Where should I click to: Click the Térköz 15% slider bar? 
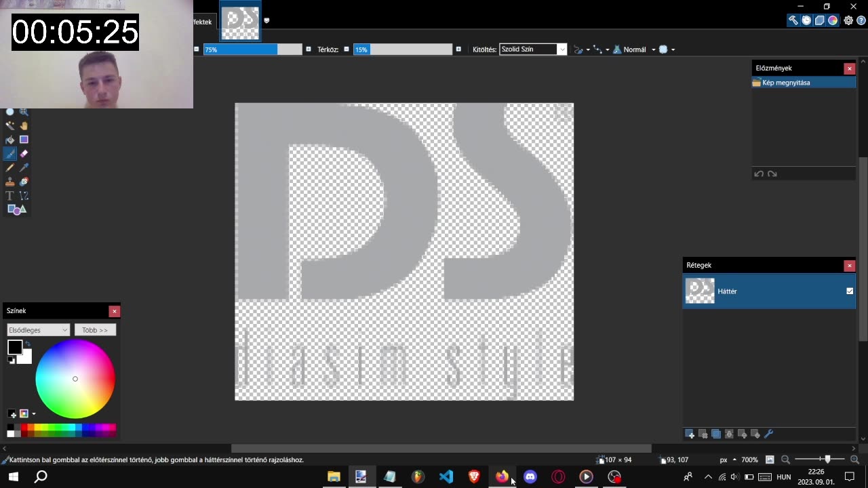[x=402, y=49]
